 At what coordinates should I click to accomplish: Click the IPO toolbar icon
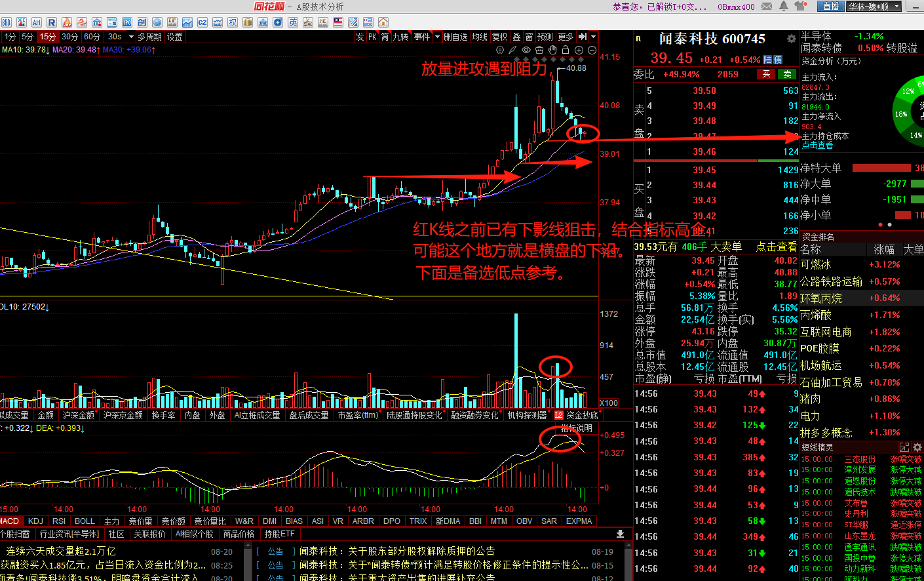[127, 22]
